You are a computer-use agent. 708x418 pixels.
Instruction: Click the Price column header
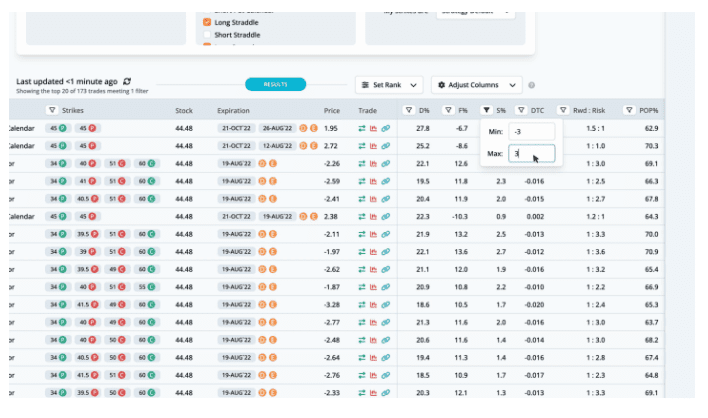pyautogui.click(x=332, y=110)
